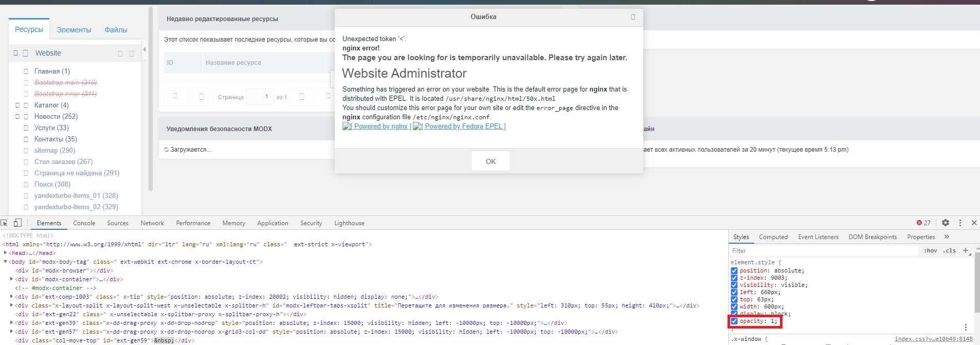Viewport: 980px width, 345px height.
Task: Click the Styles pane vertical scrollbar
Action: tap(977, 283)
